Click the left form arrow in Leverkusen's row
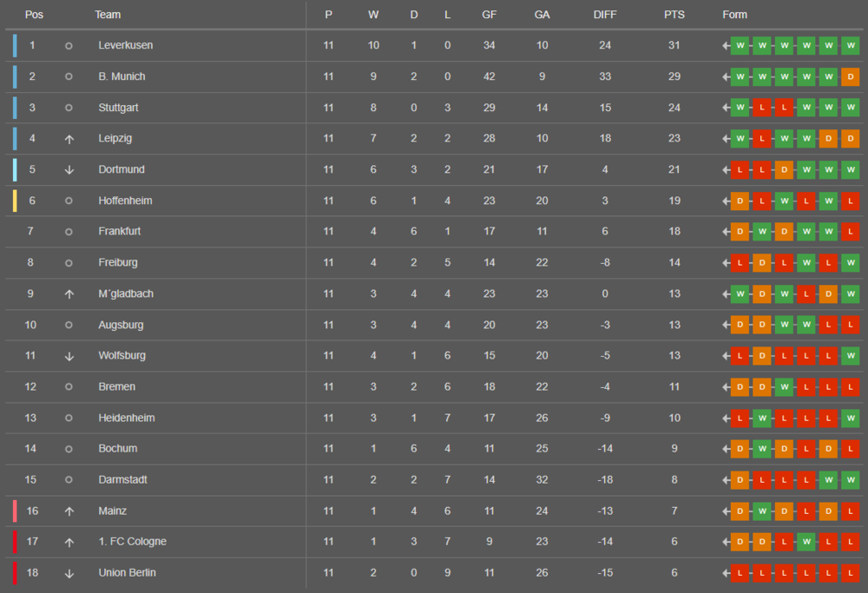The image size is (868, 593). point(726,45)
